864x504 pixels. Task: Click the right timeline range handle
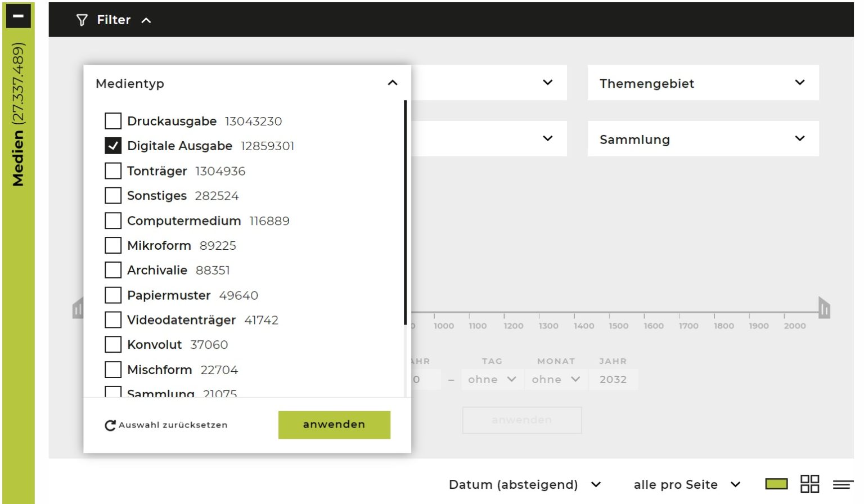(824, 308)
